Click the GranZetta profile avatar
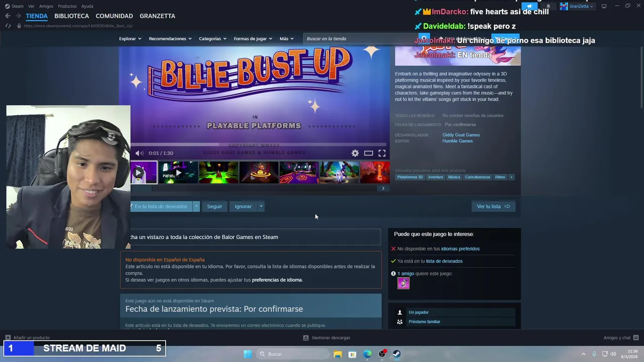Viewport: 644px width, 362px height. coord(564,7)
